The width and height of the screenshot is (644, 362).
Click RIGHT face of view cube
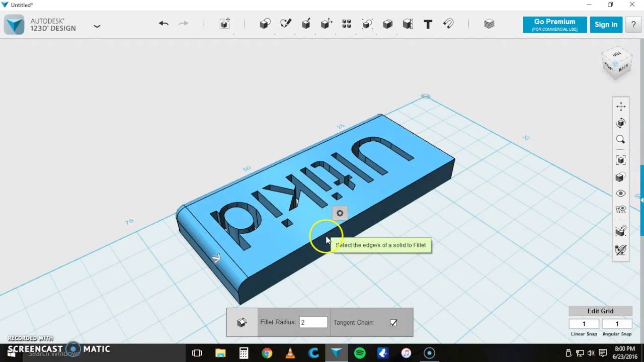(608, 66)
